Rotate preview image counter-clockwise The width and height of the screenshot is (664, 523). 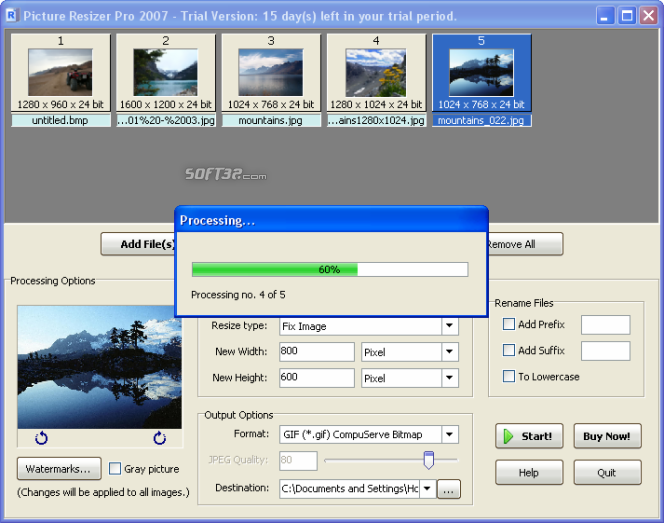[x=41, y=438]
